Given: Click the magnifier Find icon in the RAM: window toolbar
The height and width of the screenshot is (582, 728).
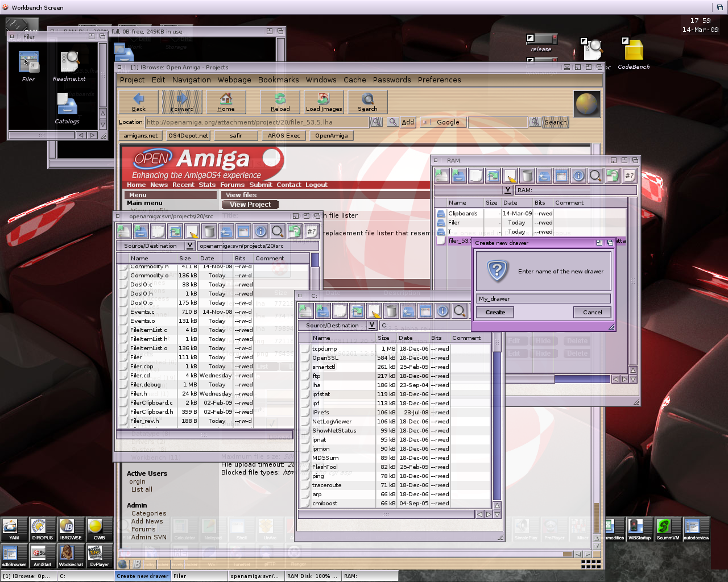Looking at the screenshot, I should click(x=595, y=176).
